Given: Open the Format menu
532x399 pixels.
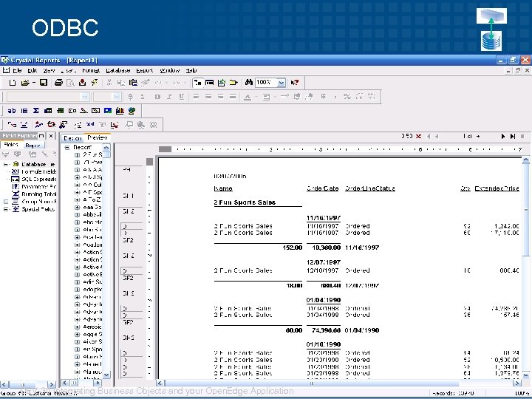Looking at the screenshot, I should click(x=91, y=71).
